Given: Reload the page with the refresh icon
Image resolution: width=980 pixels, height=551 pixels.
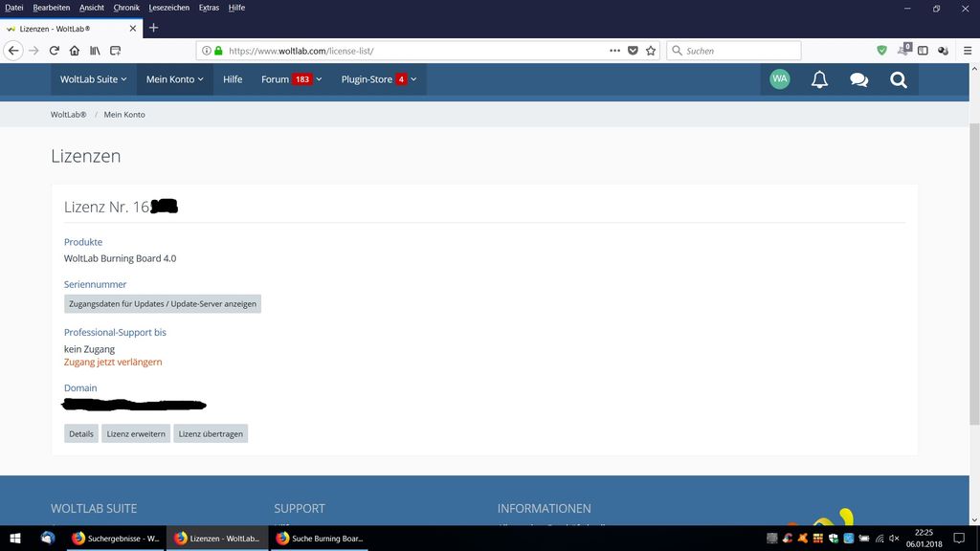Looking at the screenshot, I should coord(55,51).
